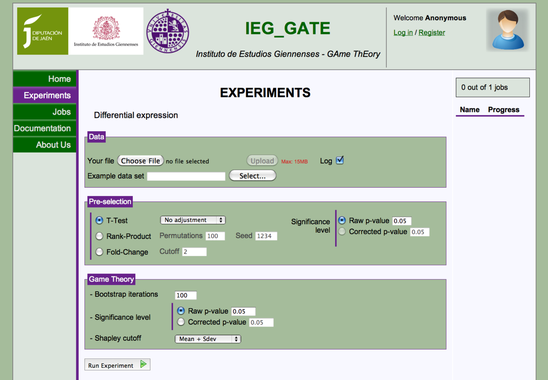Click the green play arrow on Run Experiment
This screenshot has height=380, width=548.
[x=143, y=364]
